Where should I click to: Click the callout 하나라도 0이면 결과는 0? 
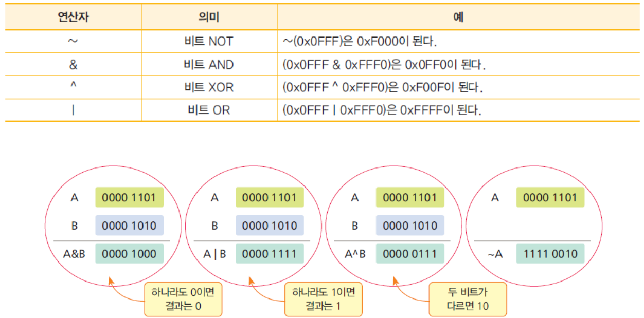[183, 300]
